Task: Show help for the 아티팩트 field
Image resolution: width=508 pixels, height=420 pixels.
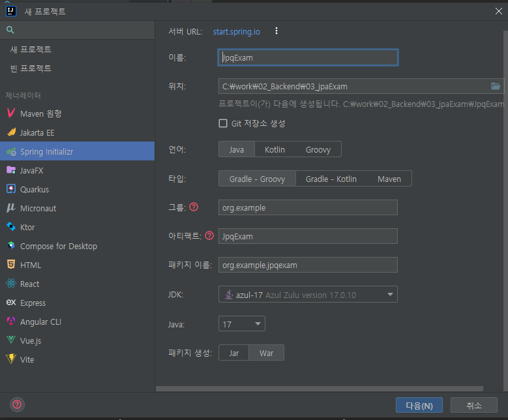Action: (x=209, y=235)
